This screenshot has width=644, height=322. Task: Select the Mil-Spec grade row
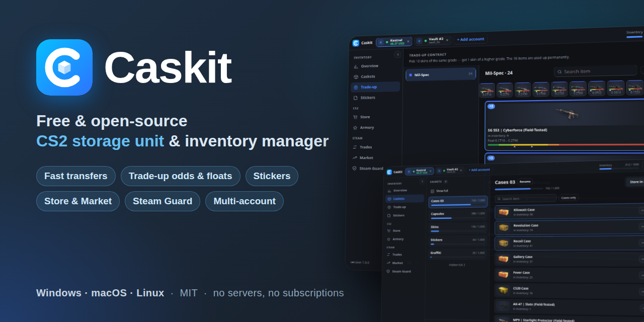point(441,74)
